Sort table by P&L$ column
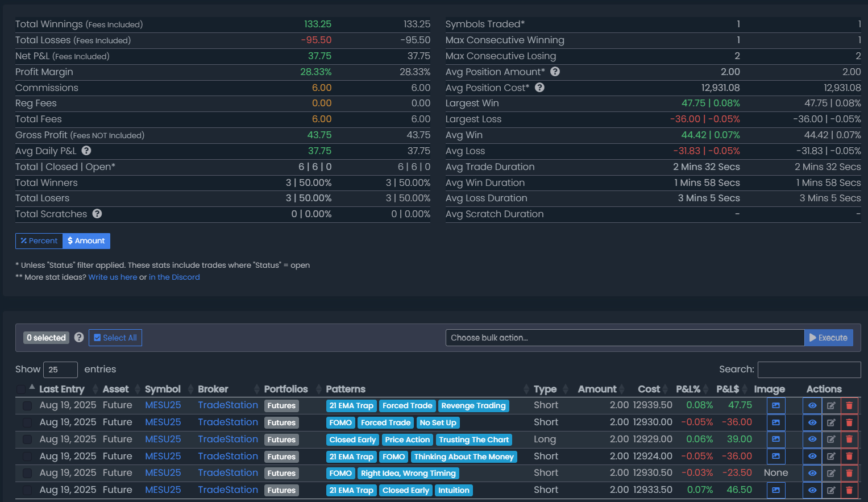This screenshot has width=868, height=502. pyautogui.click(x=728, y=389)
